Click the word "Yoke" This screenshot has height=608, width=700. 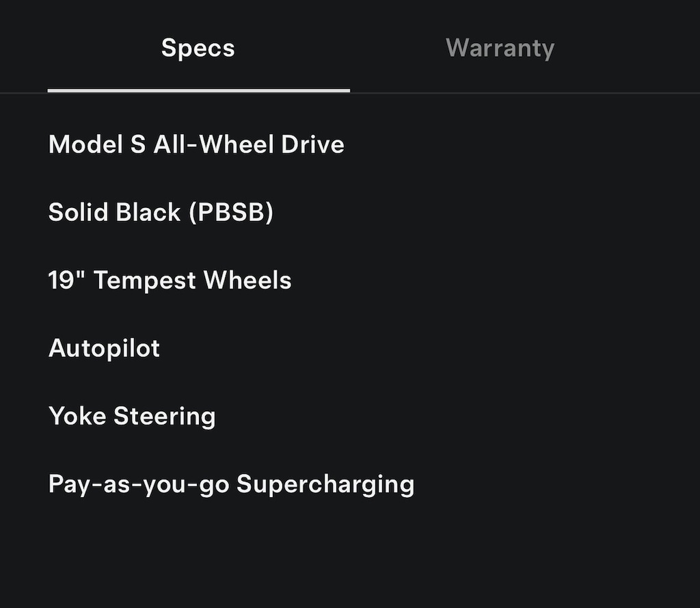[77, 416]
